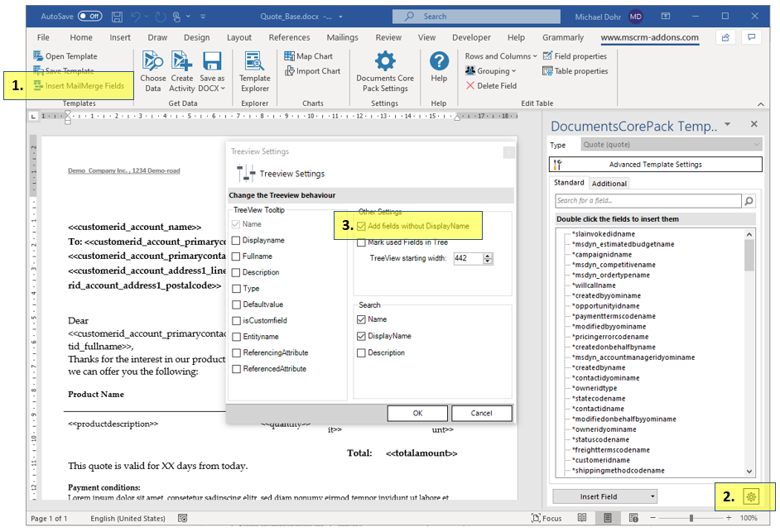
Task: Open Rows and Columns dropdown
Action: click(501, 56)
